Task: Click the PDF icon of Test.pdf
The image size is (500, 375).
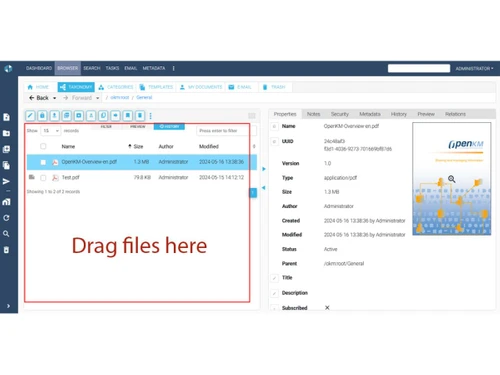Action: tap(55, 178)
